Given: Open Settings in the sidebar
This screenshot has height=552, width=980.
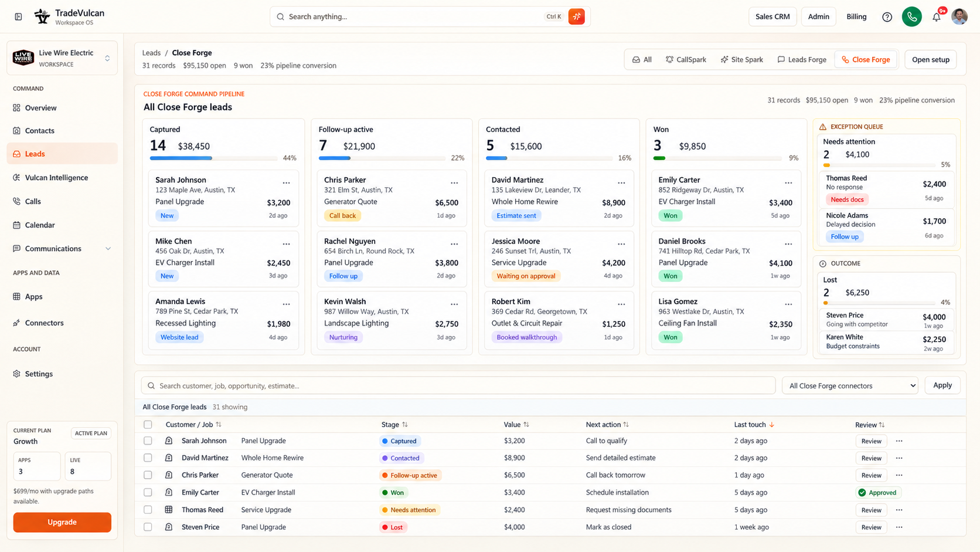Looking at the screenshot, I should 62,374.
